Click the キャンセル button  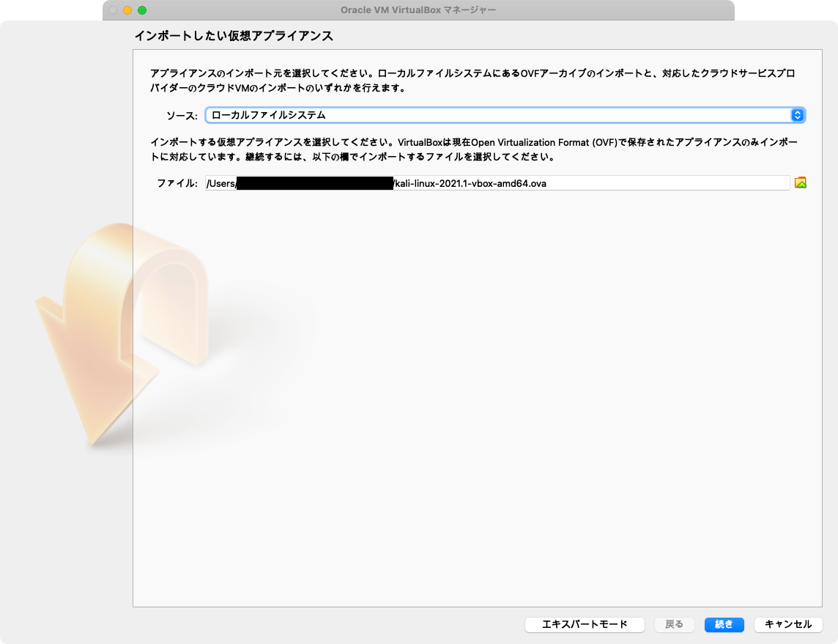click(787, 624)
